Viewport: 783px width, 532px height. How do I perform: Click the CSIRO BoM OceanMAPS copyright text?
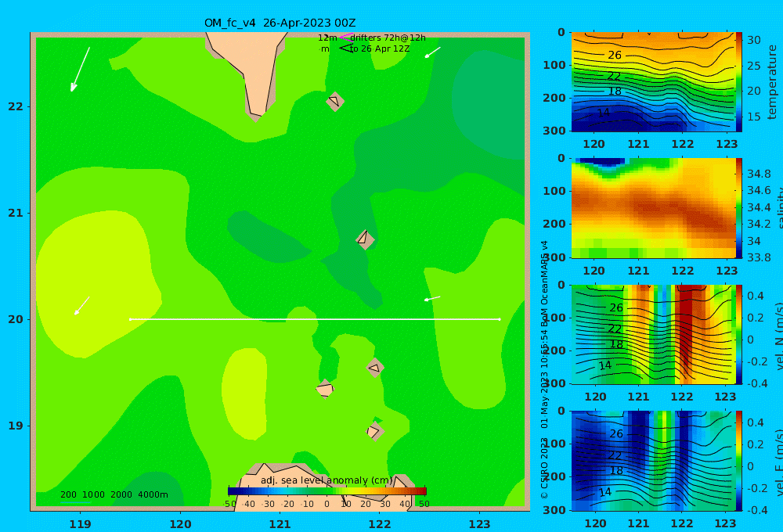544,369
